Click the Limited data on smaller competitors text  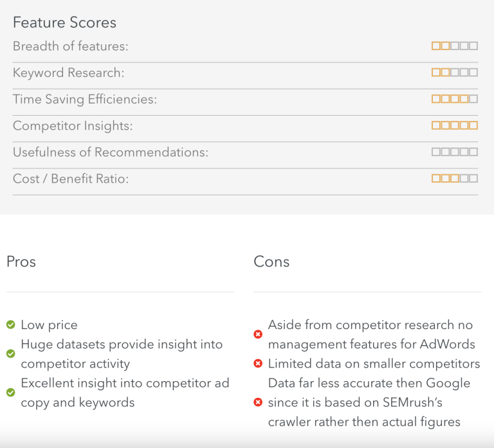coord(374,364)
